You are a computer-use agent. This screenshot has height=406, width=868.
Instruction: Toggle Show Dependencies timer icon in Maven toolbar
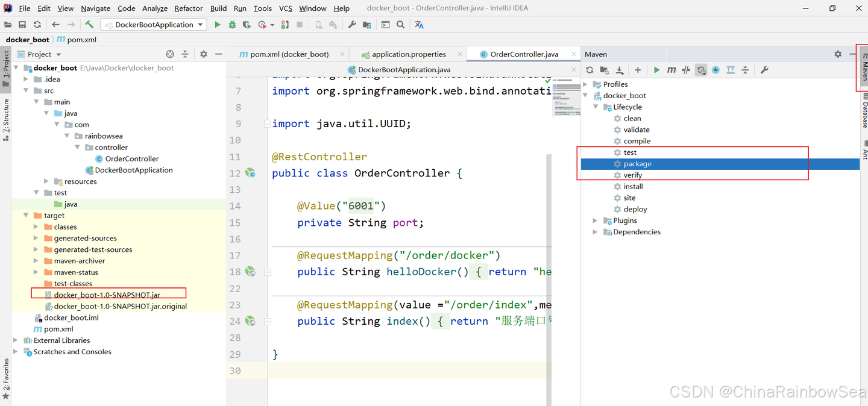click(x=701, y=70)
